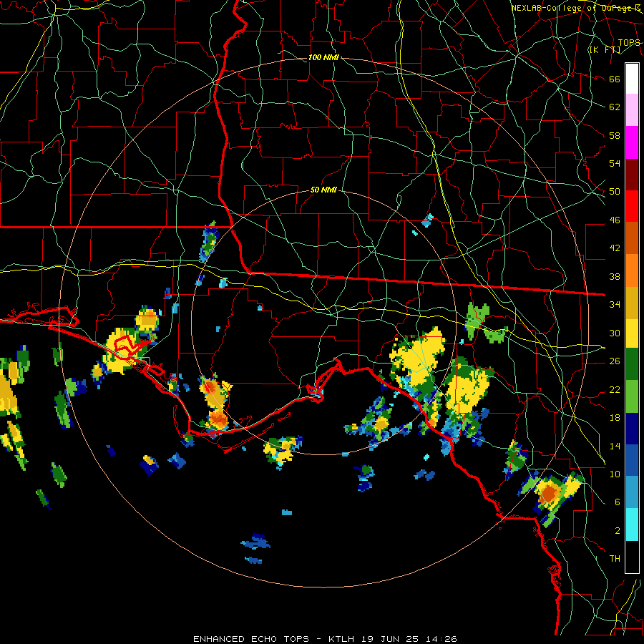This screenshot has width=644, height=644.
Task: Click the dark orange legend swatch
Action: [x=632, y=238]
